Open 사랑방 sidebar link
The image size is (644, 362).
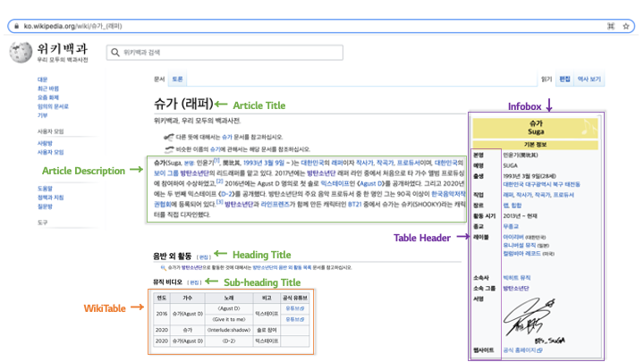tap(45, 143)
